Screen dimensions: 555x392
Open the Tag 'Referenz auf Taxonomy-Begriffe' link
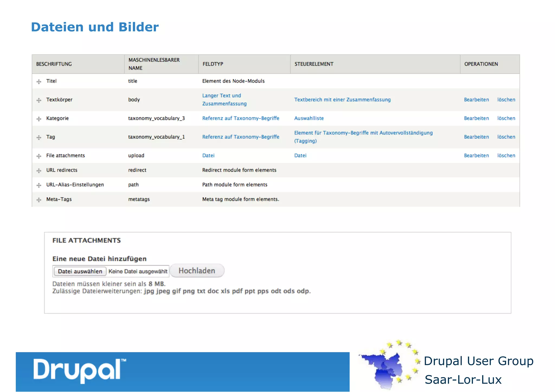[241, 137]
